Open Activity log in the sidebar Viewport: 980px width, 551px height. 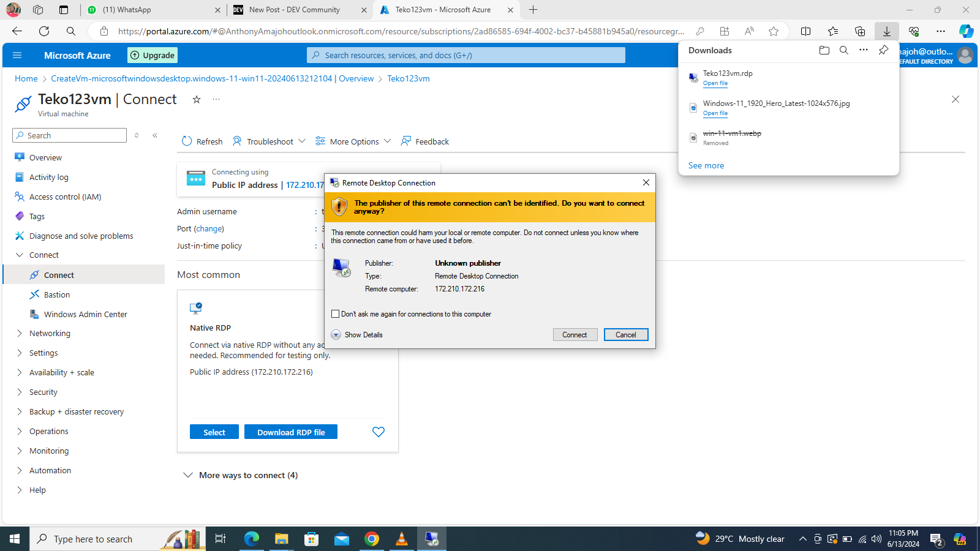pos(49,177)
